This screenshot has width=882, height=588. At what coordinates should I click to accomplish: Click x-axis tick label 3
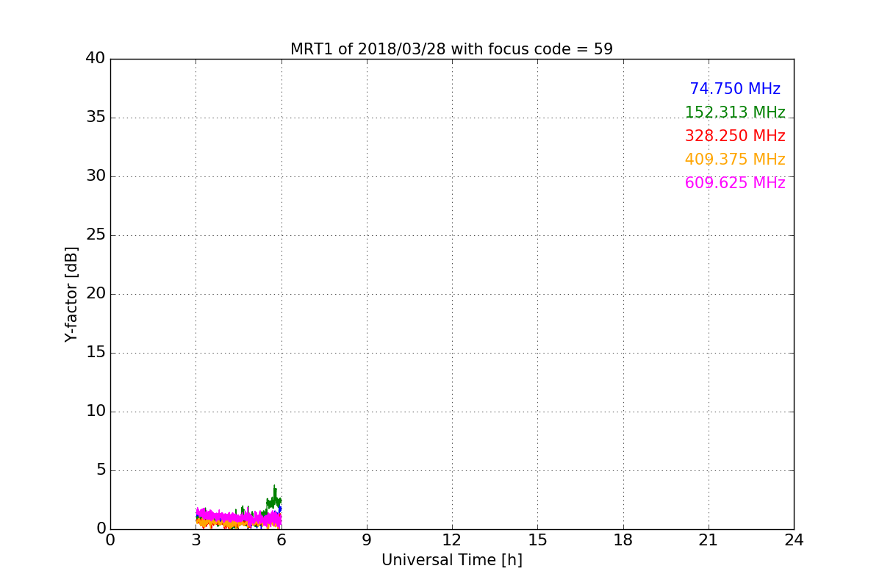tap(196, 540)
